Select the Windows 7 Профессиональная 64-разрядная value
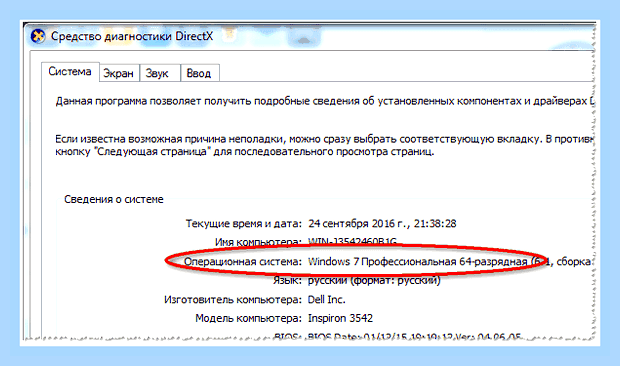This screenshot has width=620, height=366. [x=418, y=262]
